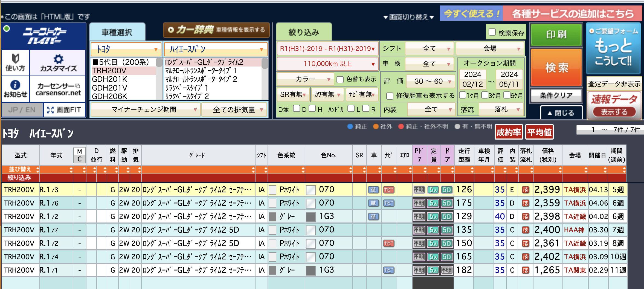Click ナビ badge in 1,265 row
The width and height of the screenshot is (644, 289).
tap(389, 270)
